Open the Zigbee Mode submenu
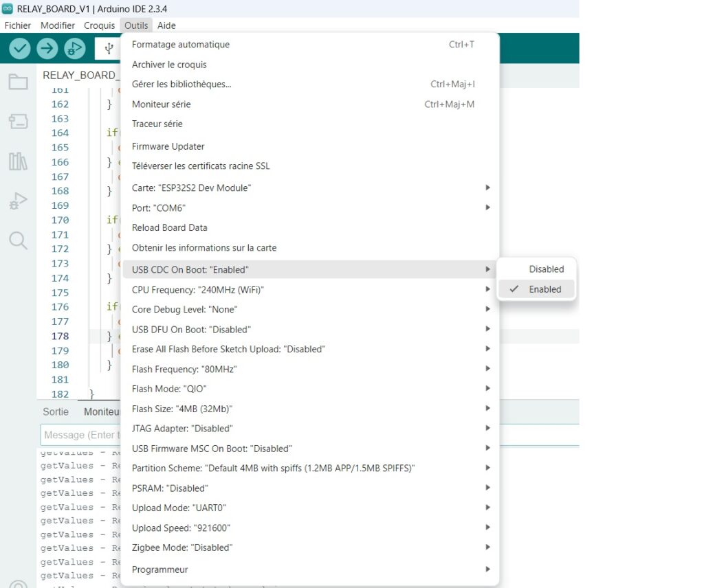 pyautogui.click(x=309, y=547)
